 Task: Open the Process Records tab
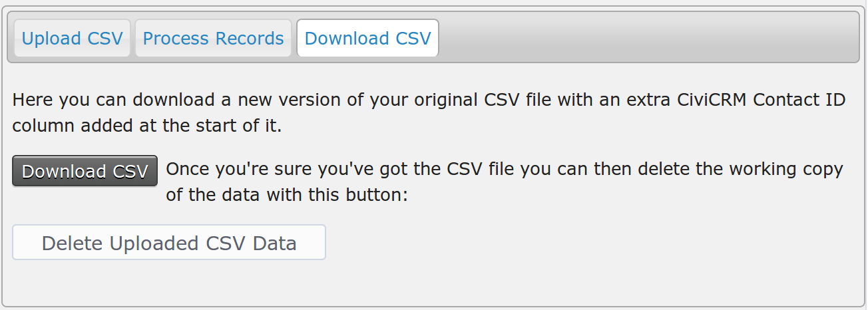(x=213, y=39)
